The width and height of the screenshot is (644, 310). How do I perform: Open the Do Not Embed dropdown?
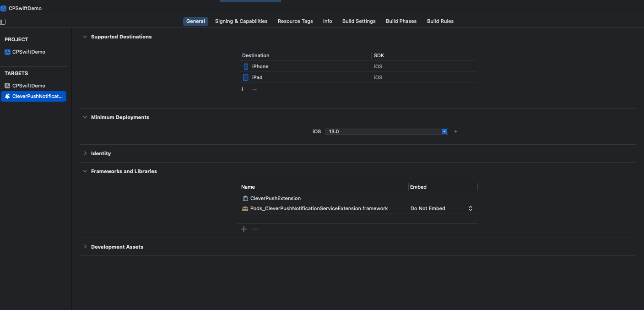pos(442,208)
